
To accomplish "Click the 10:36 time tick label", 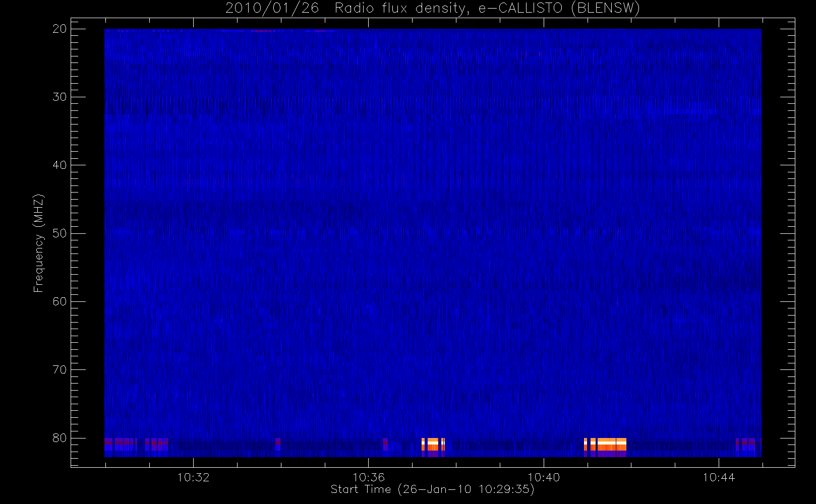I will coord(369,477).
